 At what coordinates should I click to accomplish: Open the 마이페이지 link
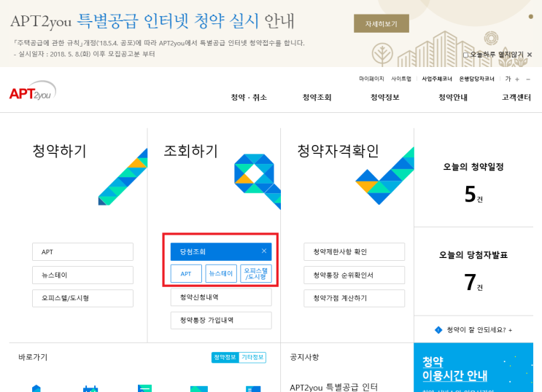(x=371, y=79)
